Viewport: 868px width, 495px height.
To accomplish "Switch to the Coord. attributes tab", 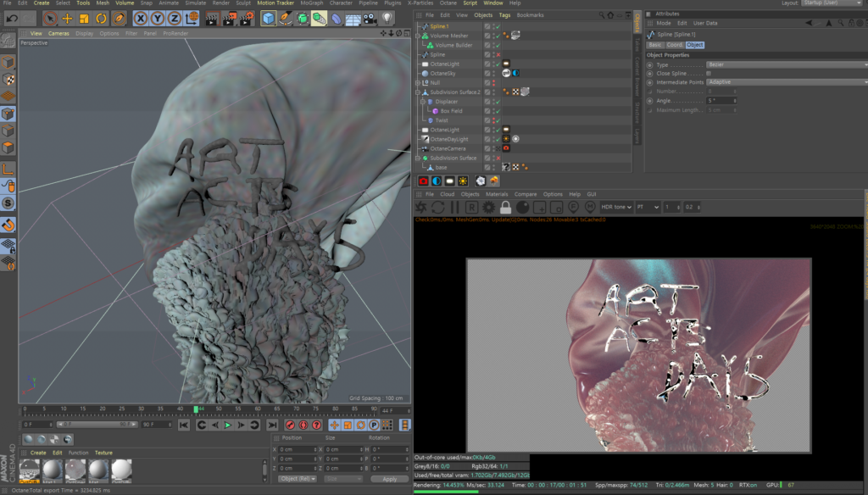I will (675, 45).
